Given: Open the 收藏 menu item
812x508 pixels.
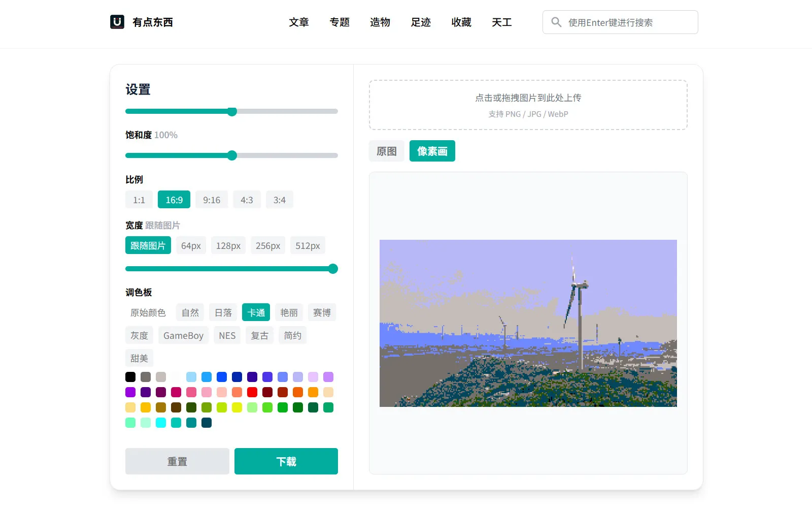Looking at the screenshot, I should click(461, 22).
